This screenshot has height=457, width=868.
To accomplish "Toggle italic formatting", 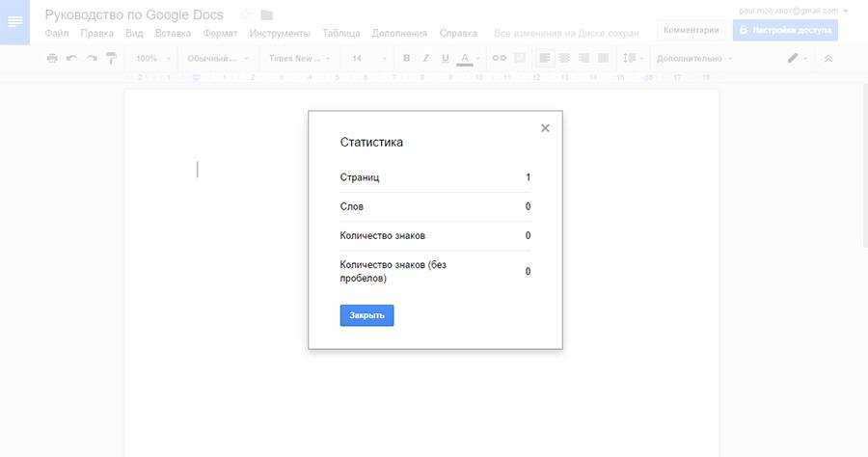I will [x=425, y=58].
